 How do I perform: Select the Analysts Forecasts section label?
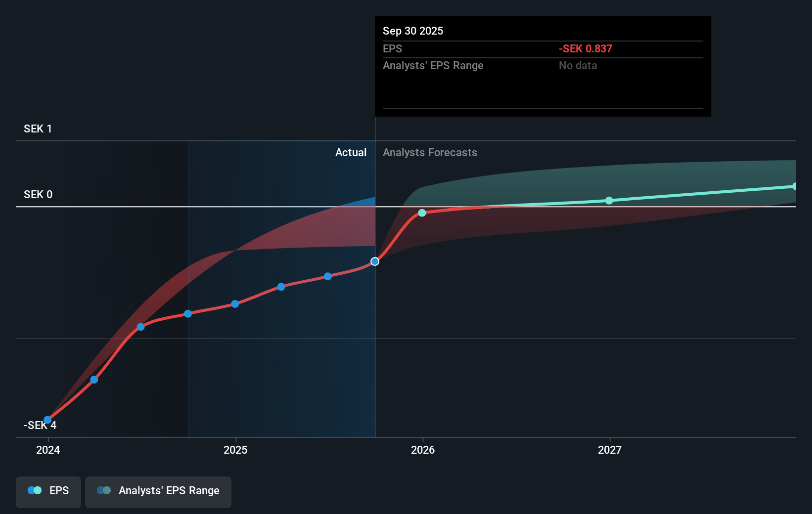click(x=430, y=152)
